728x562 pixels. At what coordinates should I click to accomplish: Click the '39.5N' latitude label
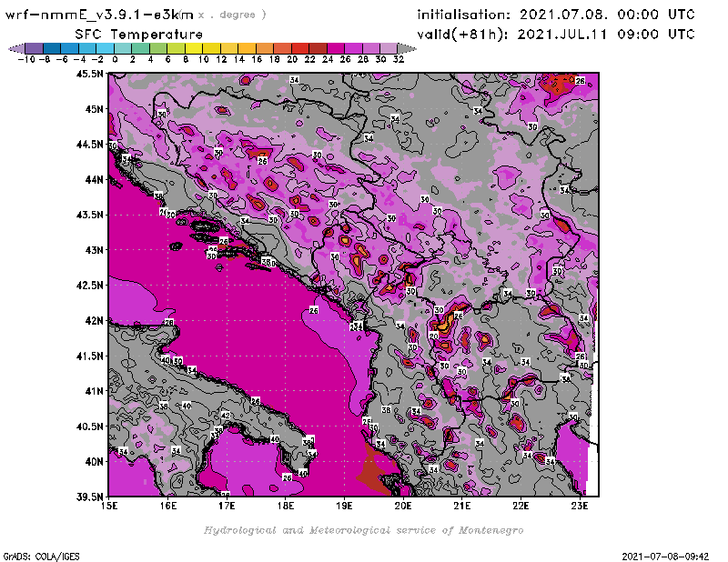click(x=90, y=497)
